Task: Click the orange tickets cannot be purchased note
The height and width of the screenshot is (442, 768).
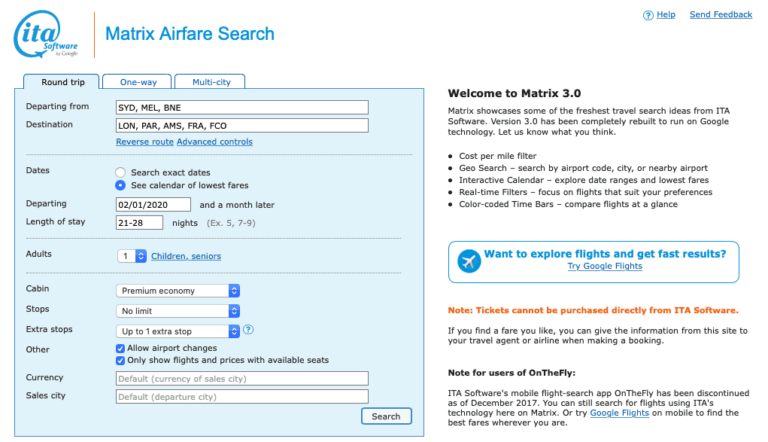Action: (x=593, y=310)
